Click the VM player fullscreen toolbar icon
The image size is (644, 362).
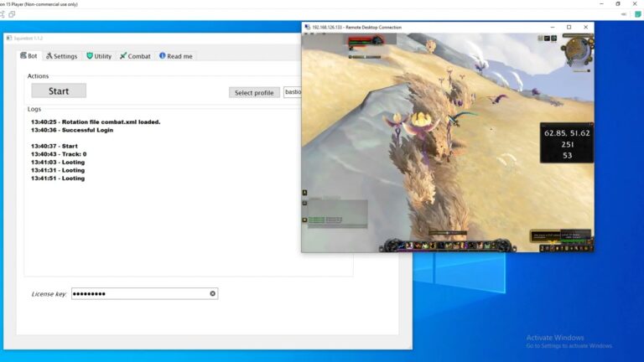point(2,14)
